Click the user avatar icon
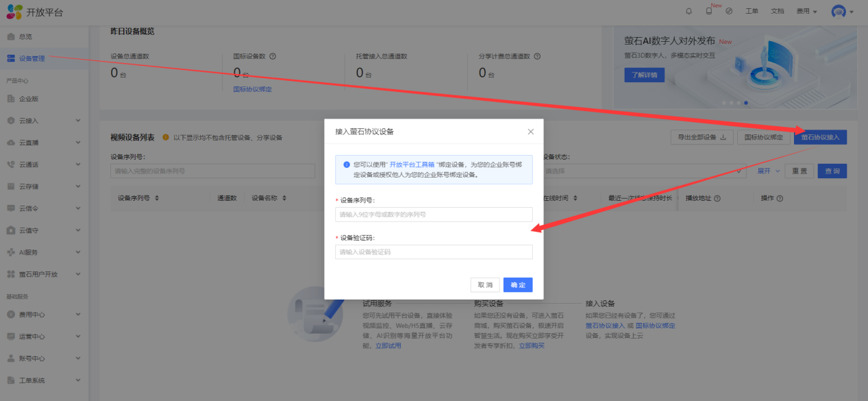Image resolution: width=868 pixels, height=401 pixels. tap(839, 12)
